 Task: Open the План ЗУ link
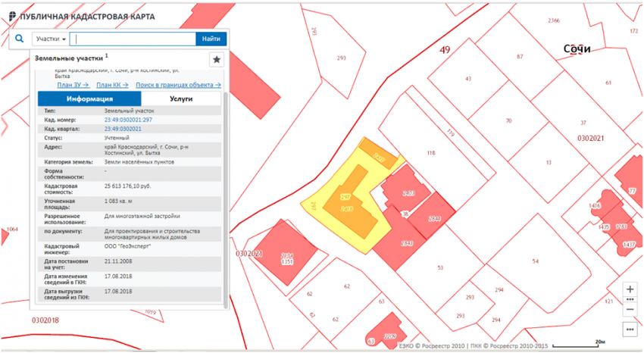point(73,85)
